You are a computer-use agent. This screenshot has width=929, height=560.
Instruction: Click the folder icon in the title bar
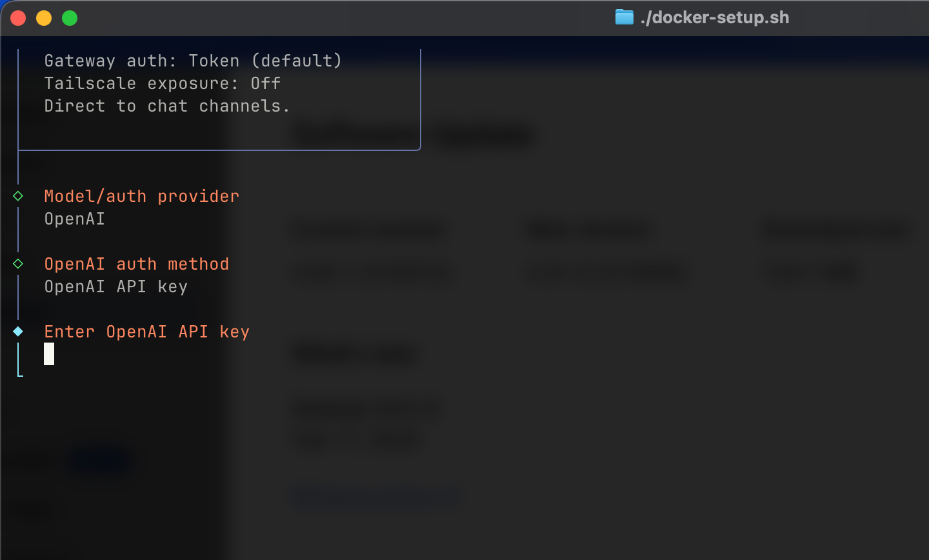point(624,17)
